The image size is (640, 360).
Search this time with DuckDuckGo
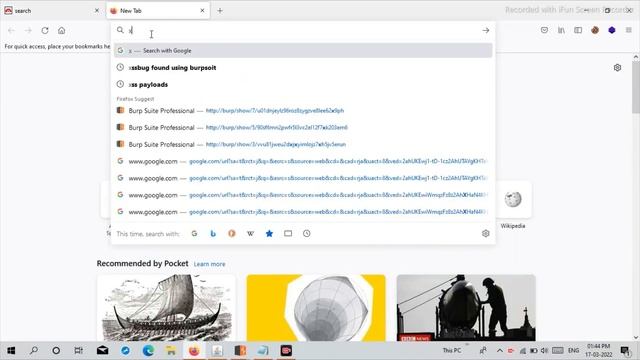point(232,233)
